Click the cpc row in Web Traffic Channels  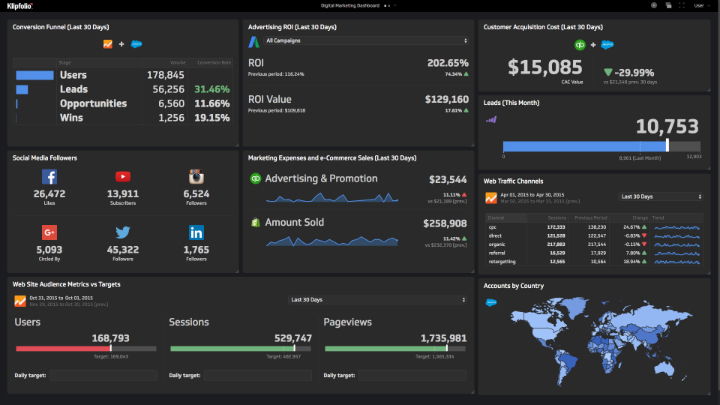click(x=594, y=227)
